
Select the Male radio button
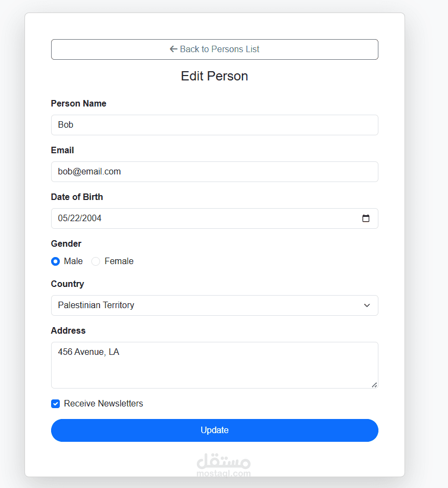[x=55, y=261]
